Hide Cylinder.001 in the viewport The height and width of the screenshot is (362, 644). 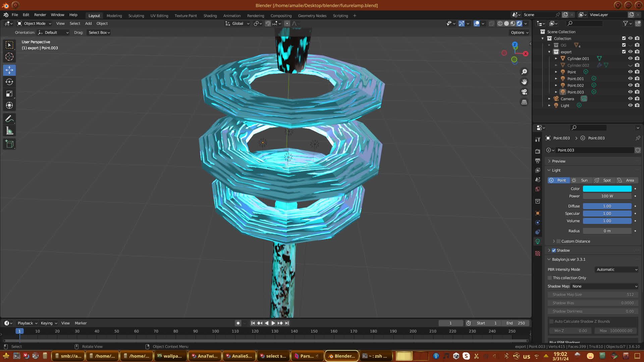coord(630,58)
